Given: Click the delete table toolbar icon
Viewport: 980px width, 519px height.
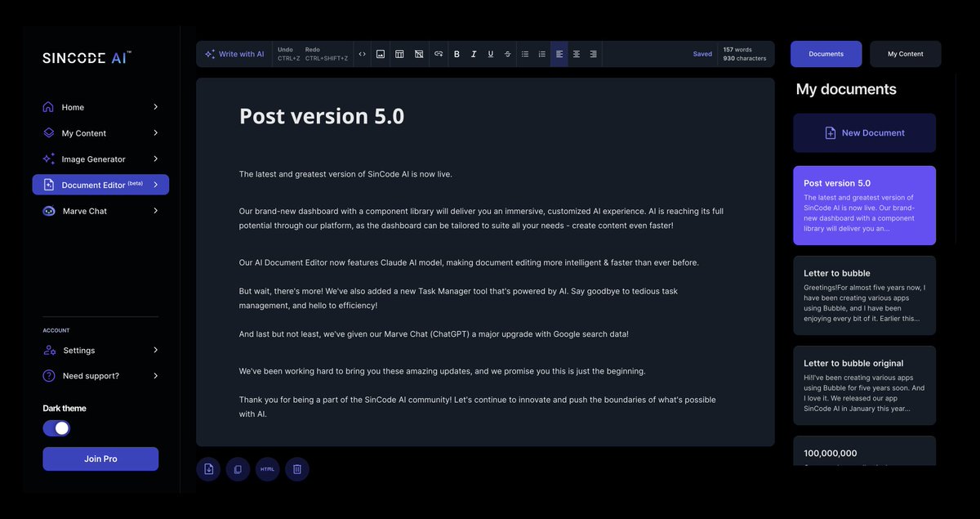Looking at the screenshot, I should [x=419, y=54].
